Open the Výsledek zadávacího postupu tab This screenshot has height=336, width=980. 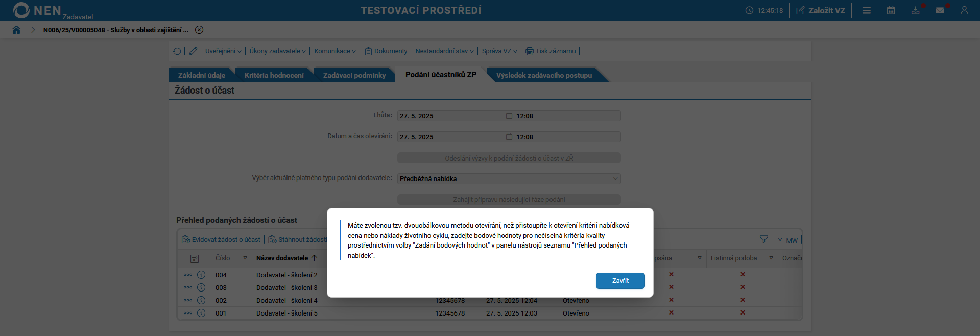(544, 75)
